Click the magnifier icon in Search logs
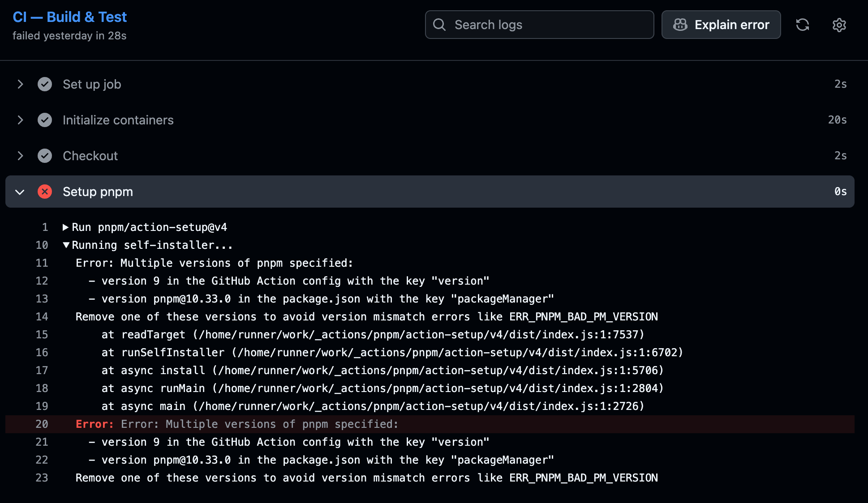 click(x=439, y=25)
